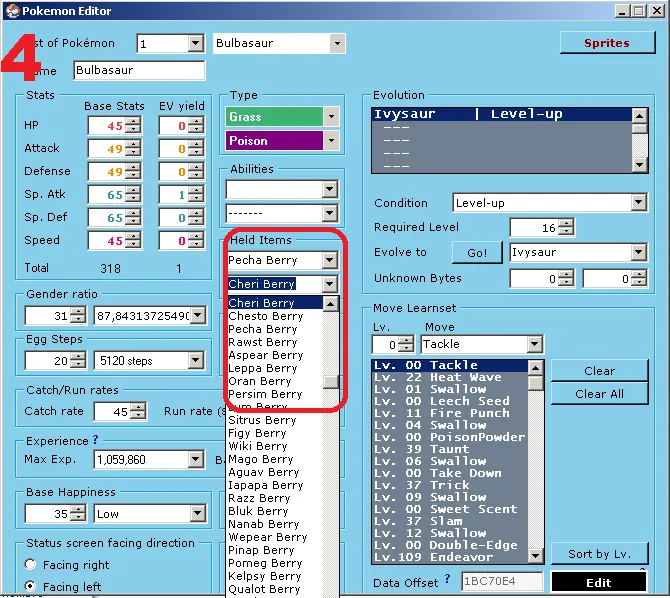Select the Ivysaur Level-up evolution row
Image resolution: width=670 pixels, height=598 pixels.
click(502, 114)
